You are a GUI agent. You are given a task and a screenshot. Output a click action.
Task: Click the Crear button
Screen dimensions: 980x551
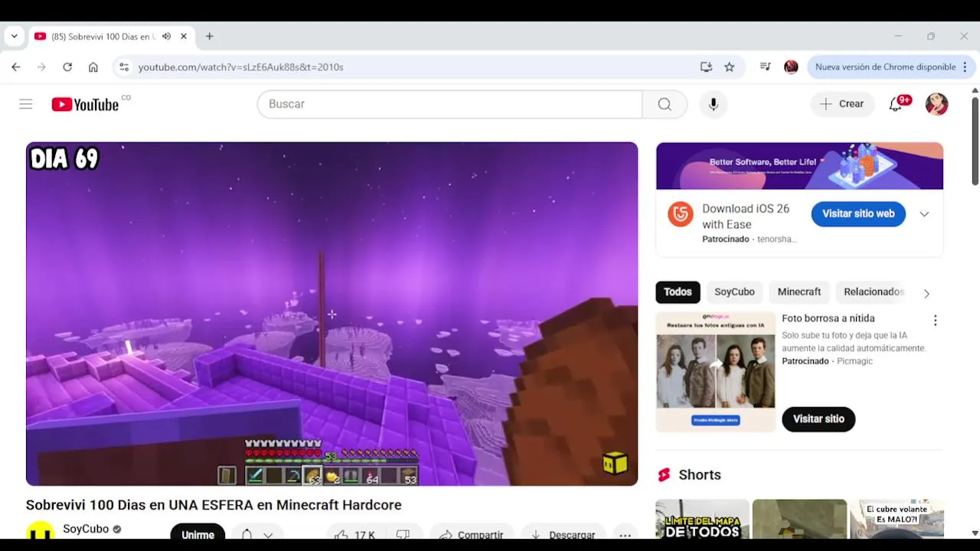[x=842, y=104]
